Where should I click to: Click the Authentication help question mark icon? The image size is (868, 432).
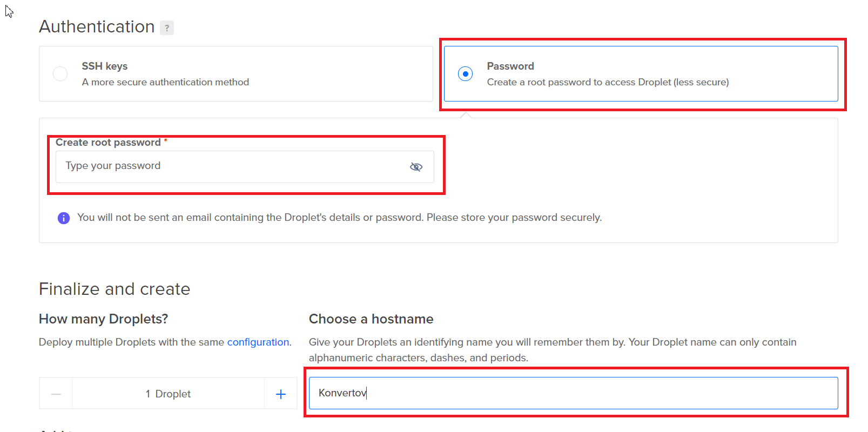pos(167,28)
